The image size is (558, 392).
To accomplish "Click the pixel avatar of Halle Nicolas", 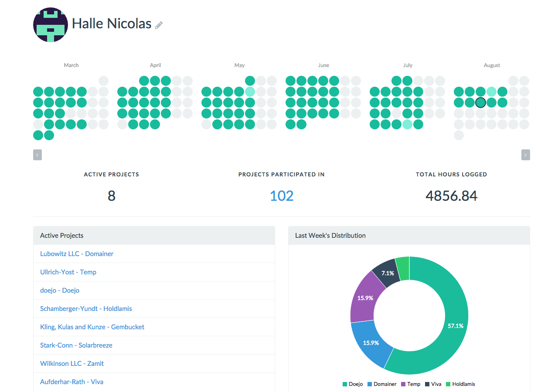I will pos(51,25).
